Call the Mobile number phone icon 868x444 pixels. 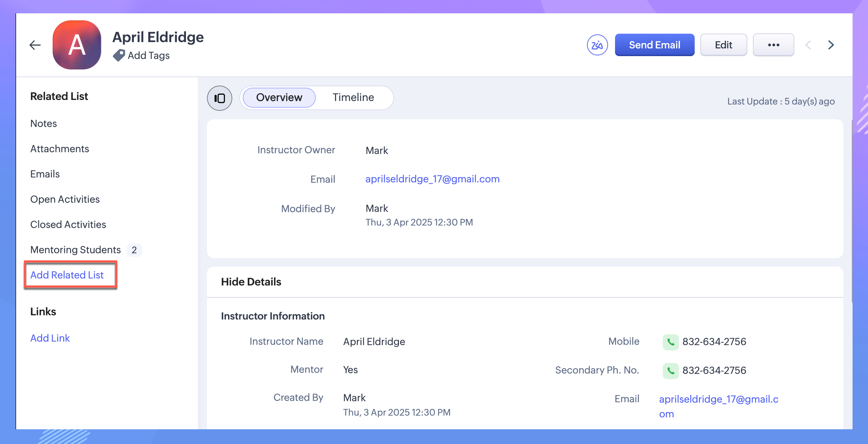pos(670,342)
